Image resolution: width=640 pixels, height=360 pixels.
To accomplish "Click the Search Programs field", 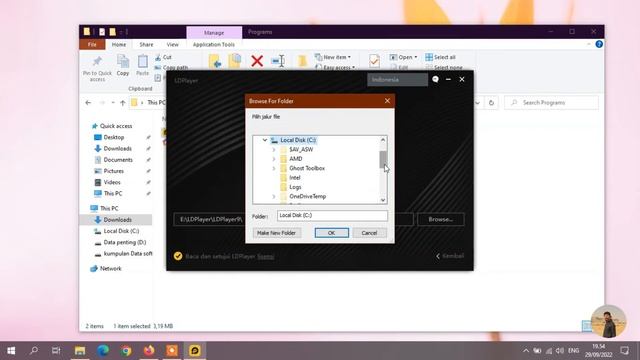I will [x=551, y=103].
